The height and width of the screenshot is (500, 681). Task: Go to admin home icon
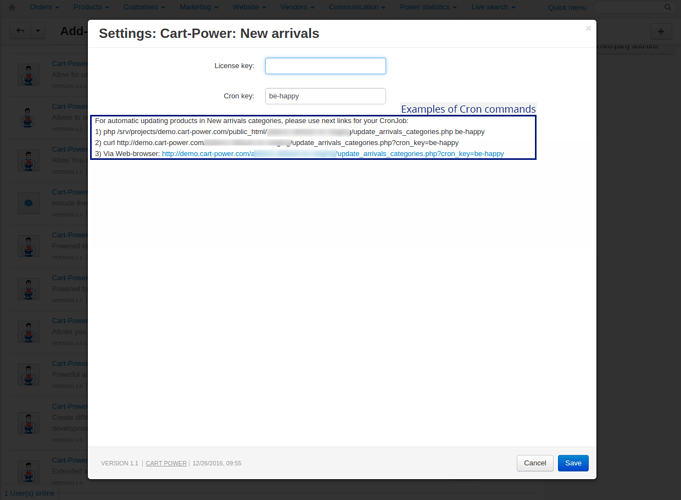pos(12,7)
